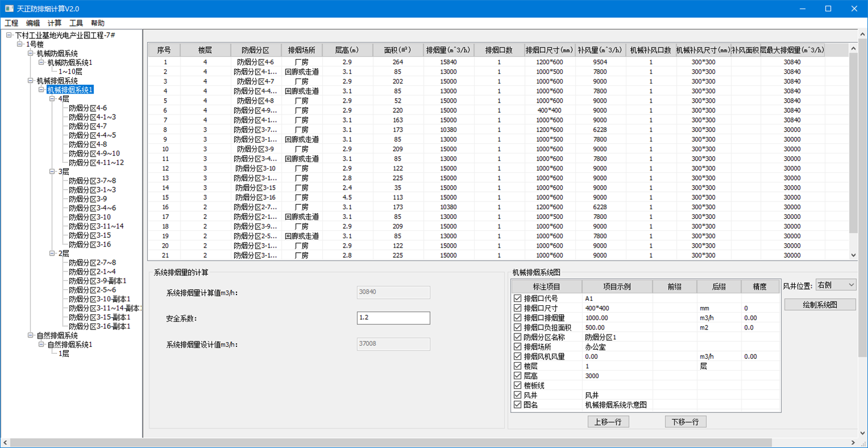Click the right panel scrollbar down arrow

click(x=863, y=433)
